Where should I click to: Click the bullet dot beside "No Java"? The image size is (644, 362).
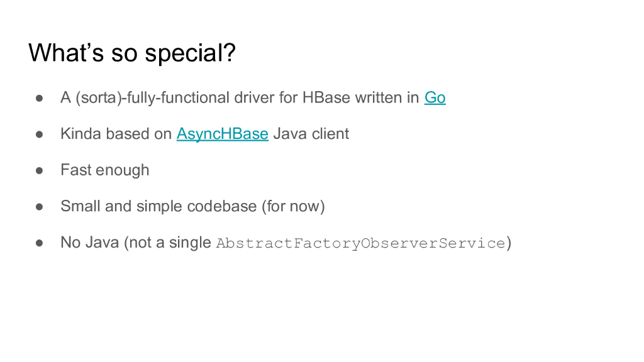pos(39,243)
